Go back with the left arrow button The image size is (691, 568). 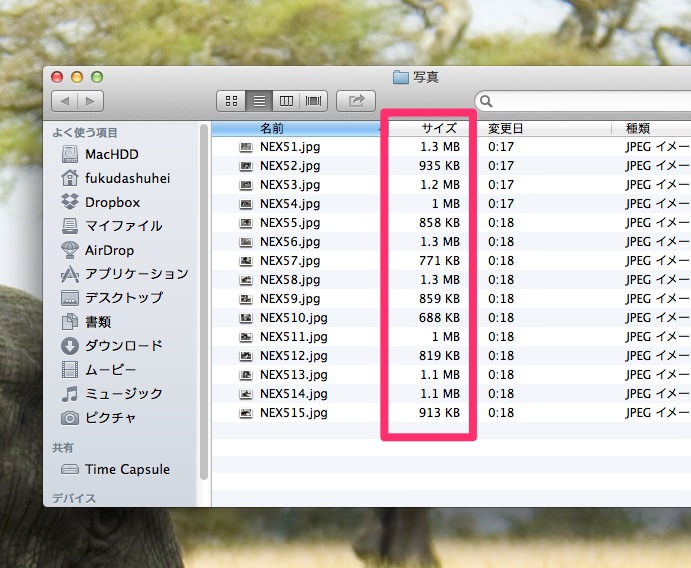pyautogui.click(x=65, y=101)
